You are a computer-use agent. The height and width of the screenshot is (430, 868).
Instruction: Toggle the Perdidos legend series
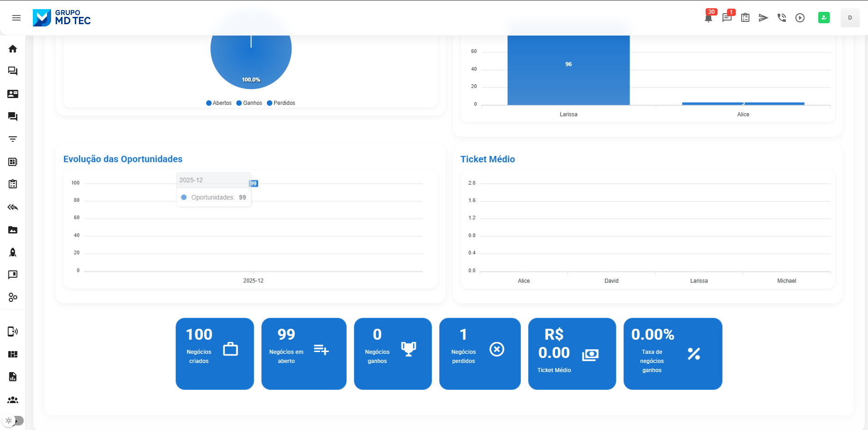[x=281, y=103]
